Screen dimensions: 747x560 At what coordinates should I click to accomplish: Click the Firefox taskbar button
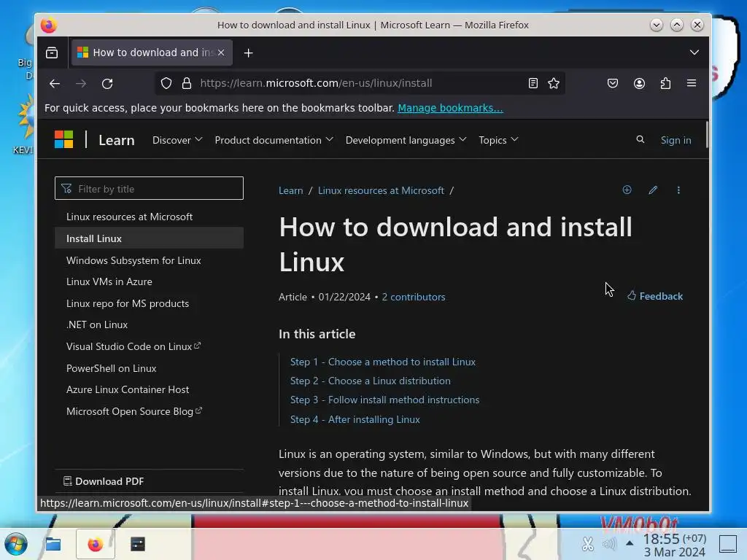click(96, 544)
